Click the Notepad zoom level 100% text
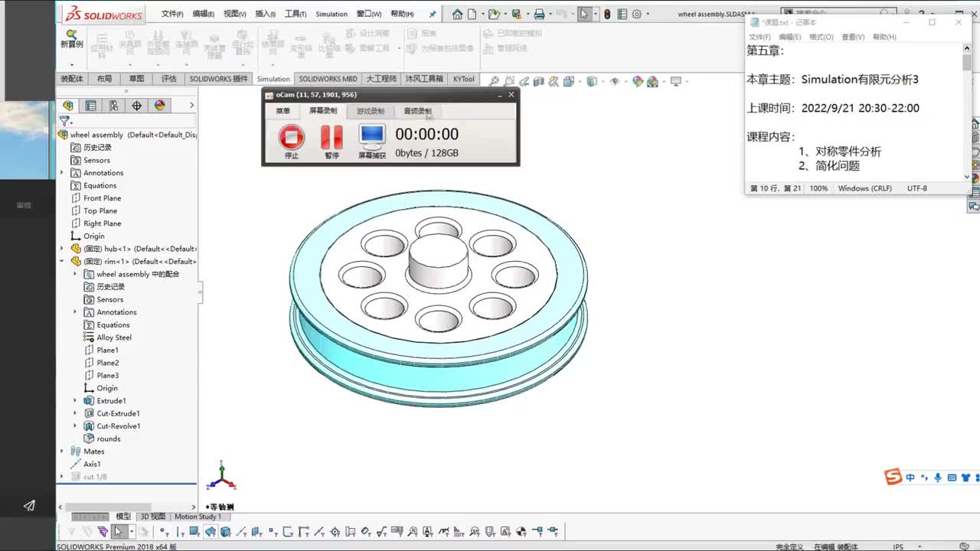Screen dimensions: 980x551 coord(818,188)
